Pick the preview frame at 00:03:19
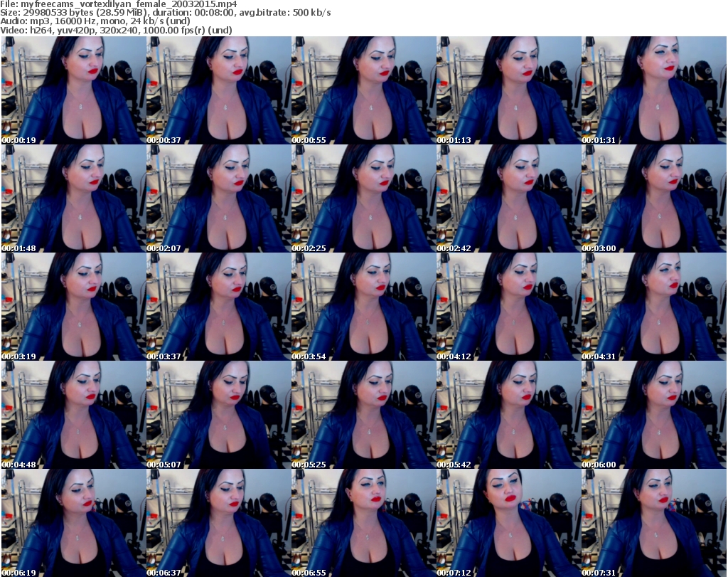This screenshot has width=728, height=577. [73, 307]
